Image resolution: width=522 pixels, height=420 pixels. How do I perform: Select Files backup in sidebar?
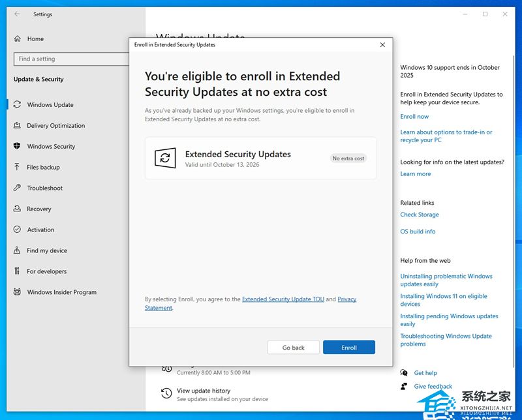click(43, 167)
